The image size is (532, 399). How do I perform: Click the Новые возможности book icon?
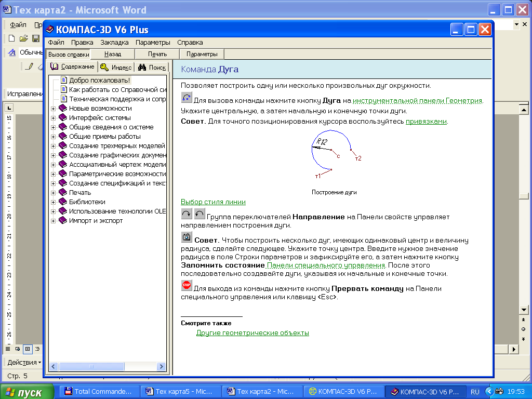(x=63, y=108)
